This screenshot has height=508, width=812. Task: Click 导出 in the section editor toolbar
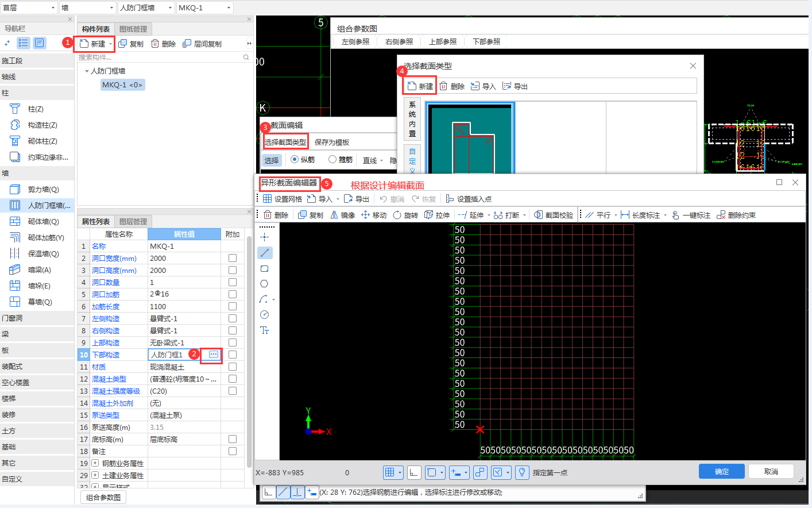[357, 199]
